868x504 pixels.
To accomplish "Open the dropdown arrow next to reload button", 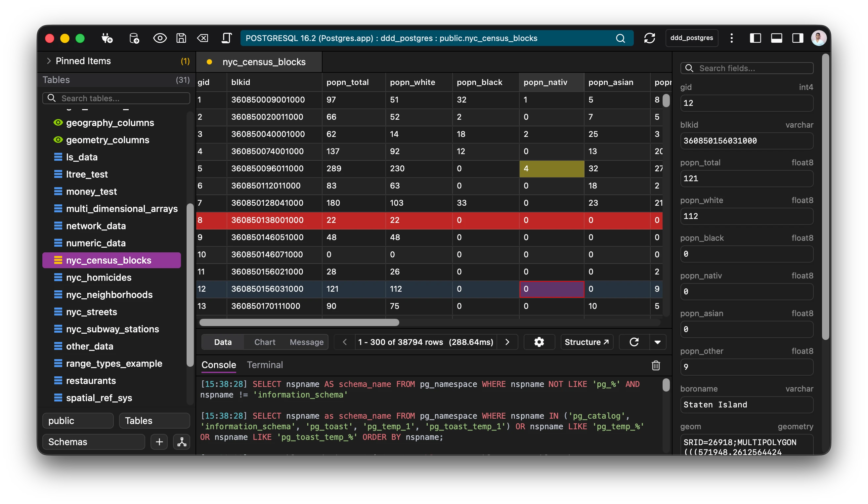I will coord(657,342).
